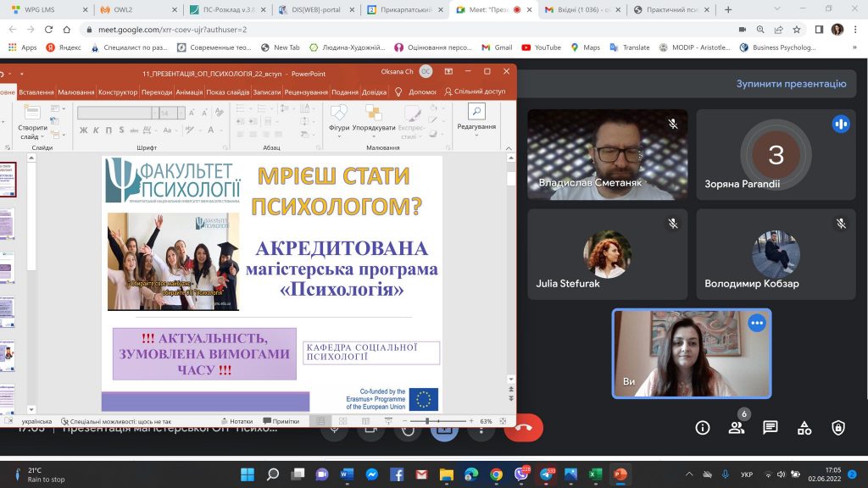This screenshot has width=868, height=488.
Task: Toggle italic К formatting
Action: coord(96,130)
